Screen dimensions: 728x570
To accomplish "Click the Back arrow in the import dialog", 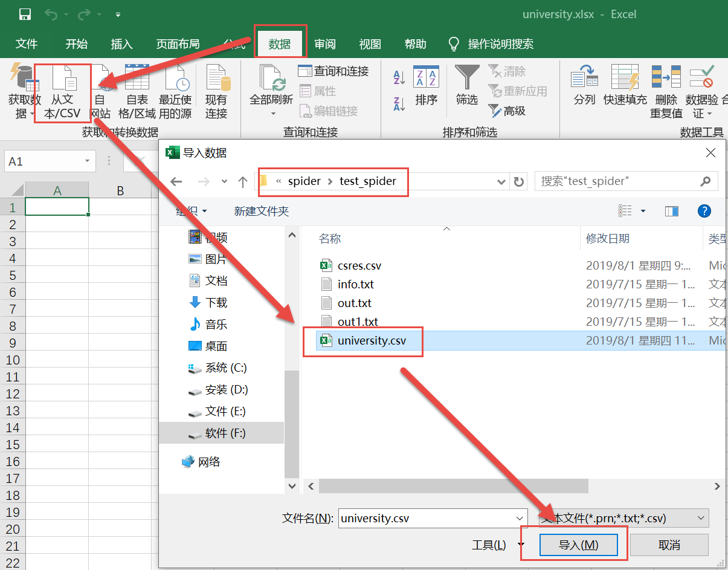I will (x=176, y=181).
